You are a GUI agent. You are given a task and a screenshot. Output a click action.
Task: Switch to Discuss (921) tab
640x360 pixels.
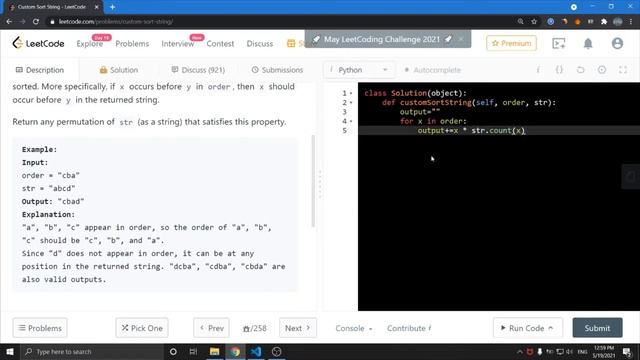coord(198,70)
